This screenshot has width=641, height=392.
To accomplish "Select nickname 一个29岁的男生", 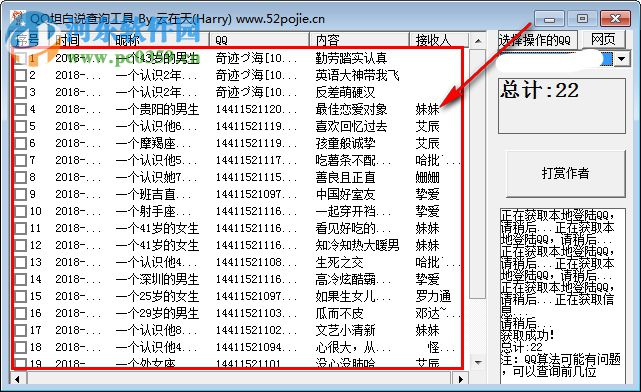I will (x=157, y=314).
